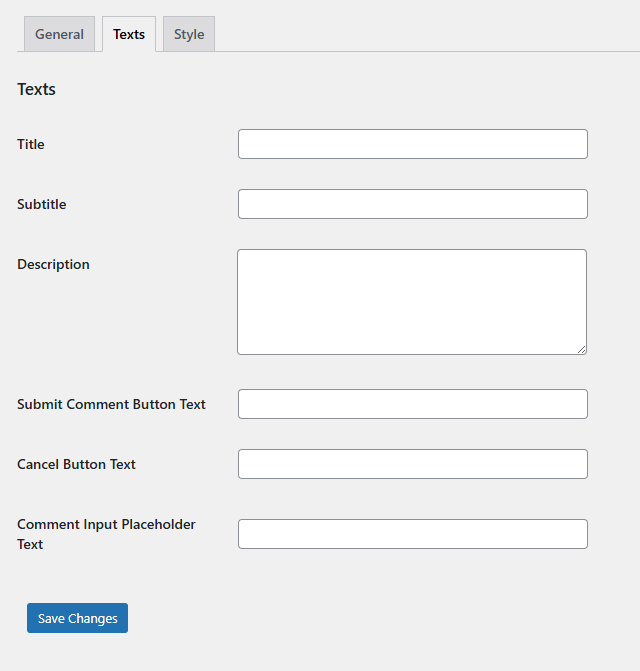Screen dimensions: 640x671
Task: Click inside the Description textarea
Action: tap(411, 301)
